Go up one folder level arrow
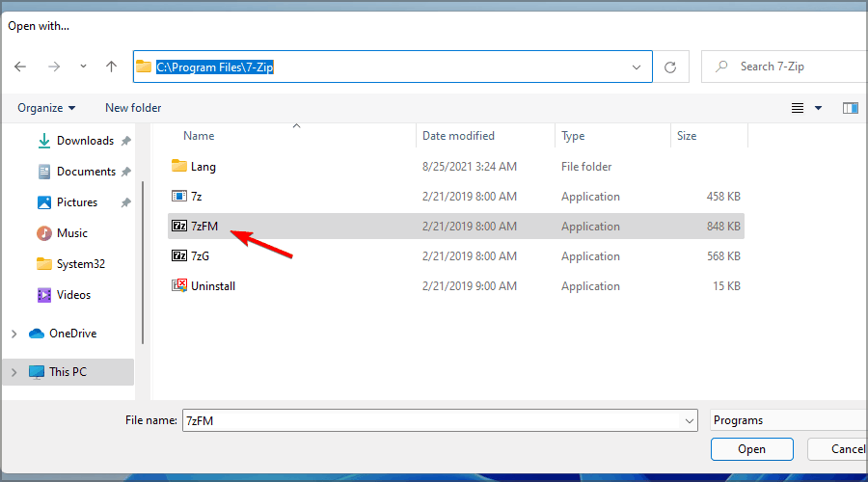The height and width of the screenshot is (482, 868). (x=111, y=67)
